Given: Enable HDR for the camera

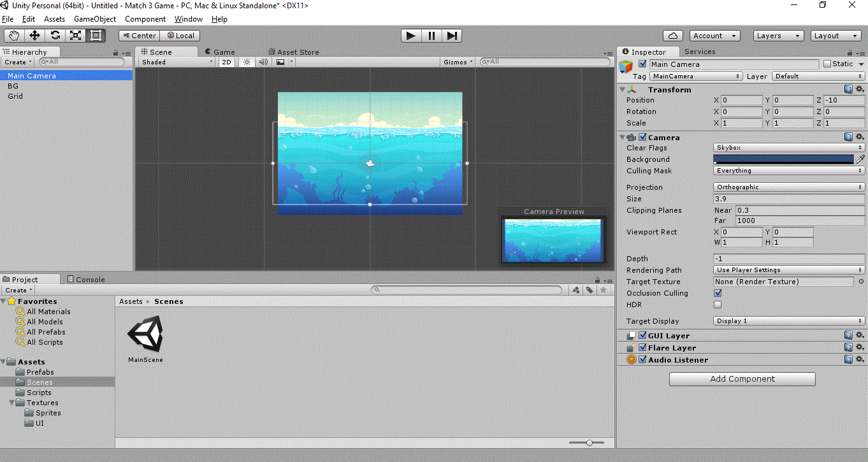Looking at the screenshot, I should coord(718,305).
